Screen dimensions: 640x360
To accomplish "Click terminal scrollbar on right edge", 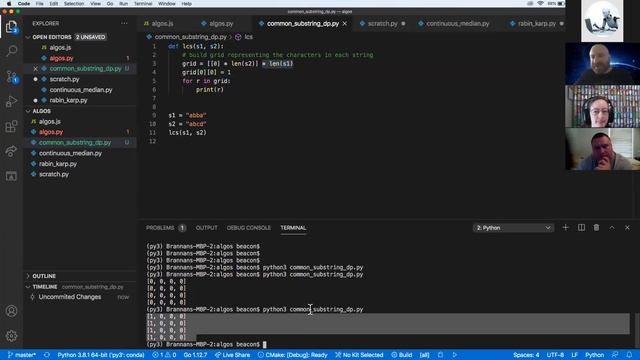I will (x=637, y=331).
